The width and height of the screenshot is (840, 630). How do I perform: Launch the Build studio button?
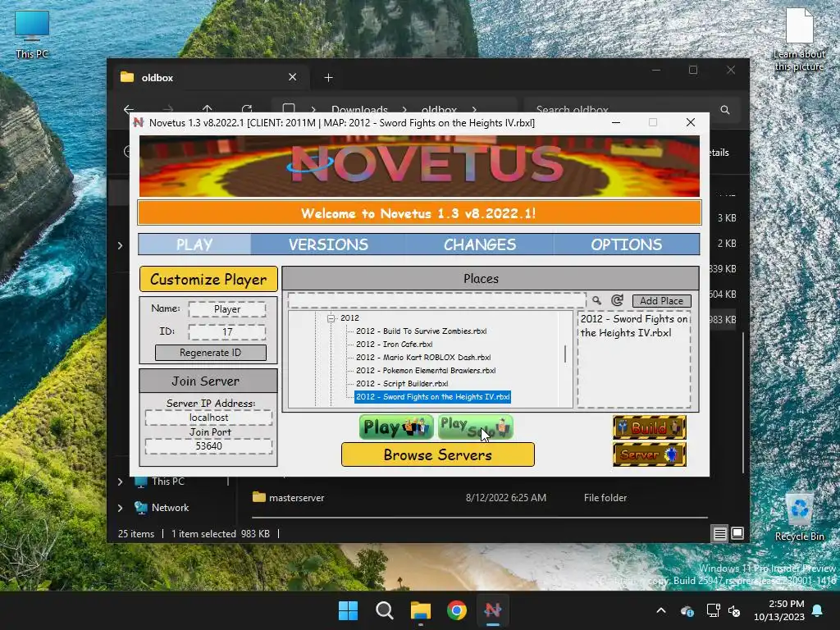click(x=650, y=427)
